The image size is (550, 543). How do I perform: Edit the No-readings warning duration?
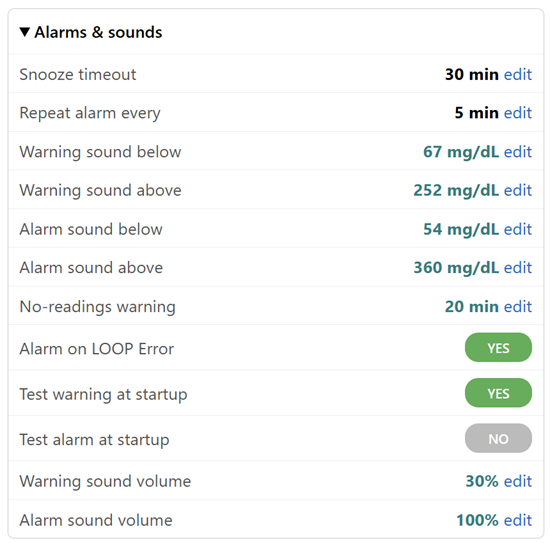(x=518, y=307)
